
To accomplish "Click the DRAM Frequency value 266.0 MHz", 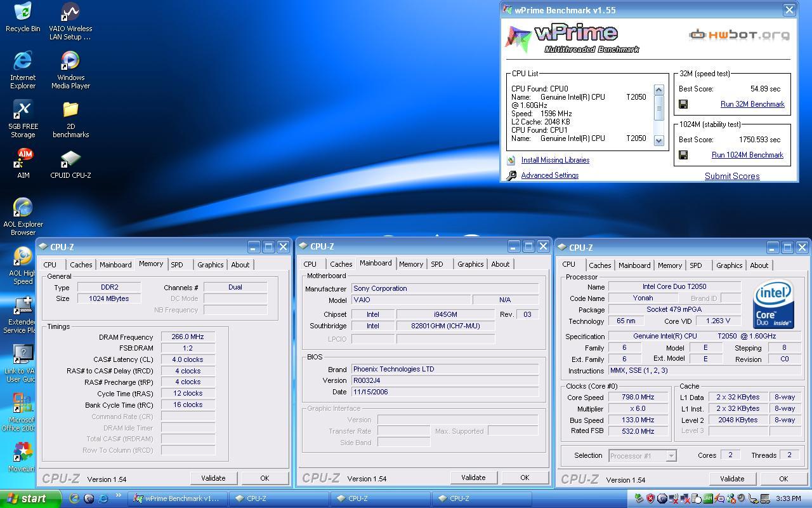I will point(188,337).
